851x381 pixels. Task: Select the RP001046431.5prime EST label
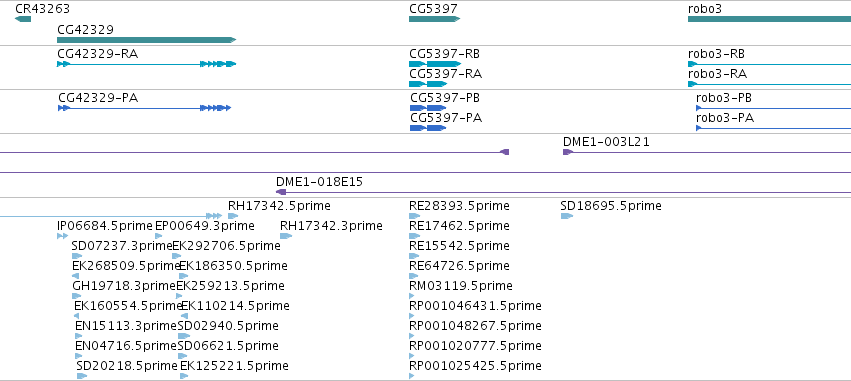[x=475, y=306]
